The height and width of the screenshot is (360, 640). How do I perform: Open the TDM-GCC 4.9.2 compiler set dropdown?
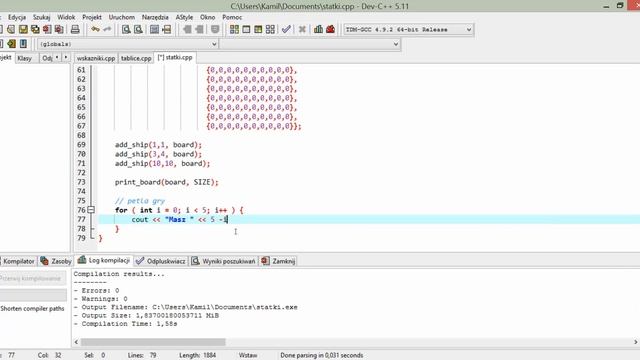coord(409,29)
